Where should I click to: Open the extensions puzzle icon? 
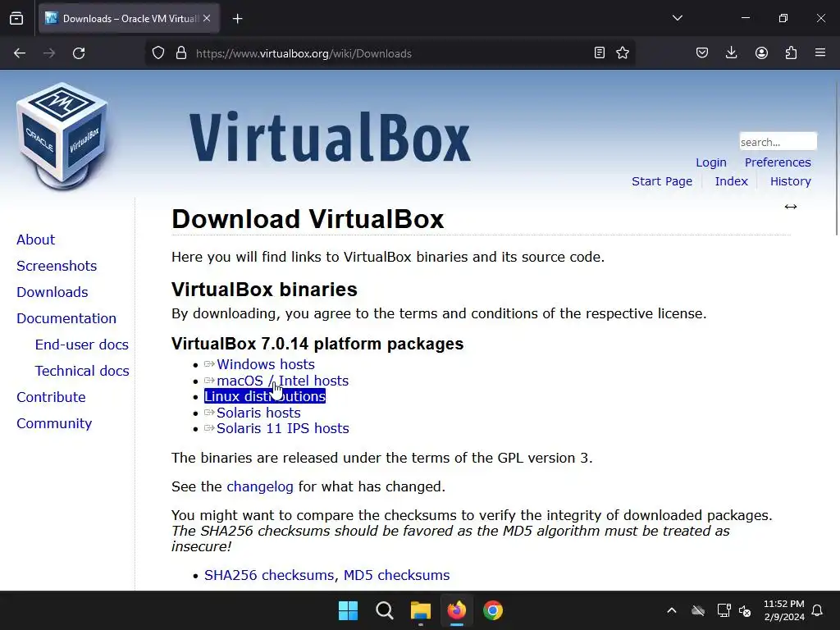point(791,52)
